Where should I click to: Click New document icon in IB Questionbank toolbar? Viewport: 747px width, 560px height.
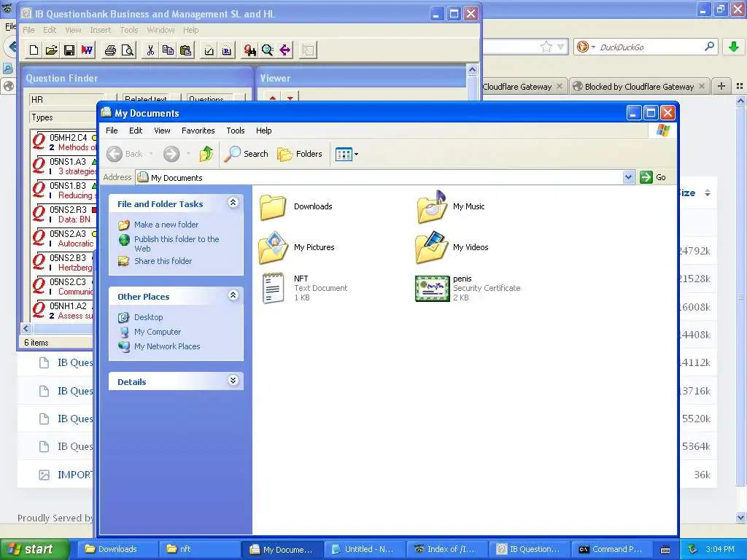(34, 50)
